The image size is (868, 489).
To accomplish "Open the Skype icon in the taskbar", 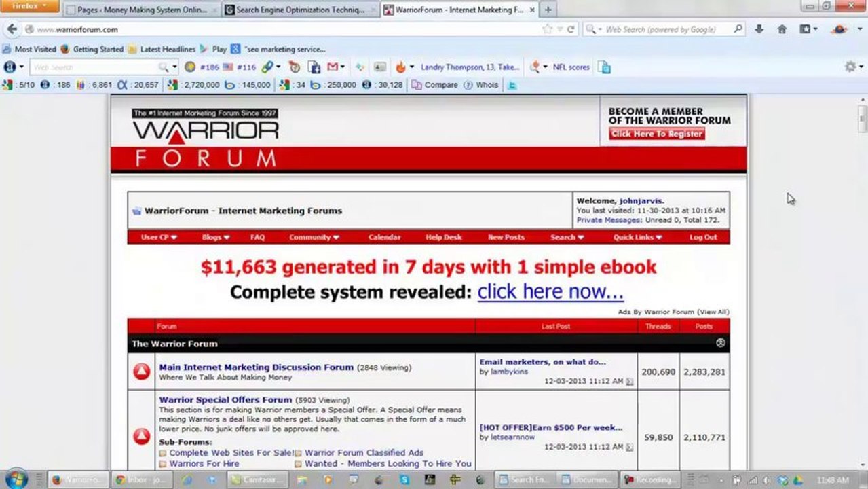I will coord(404,479).
